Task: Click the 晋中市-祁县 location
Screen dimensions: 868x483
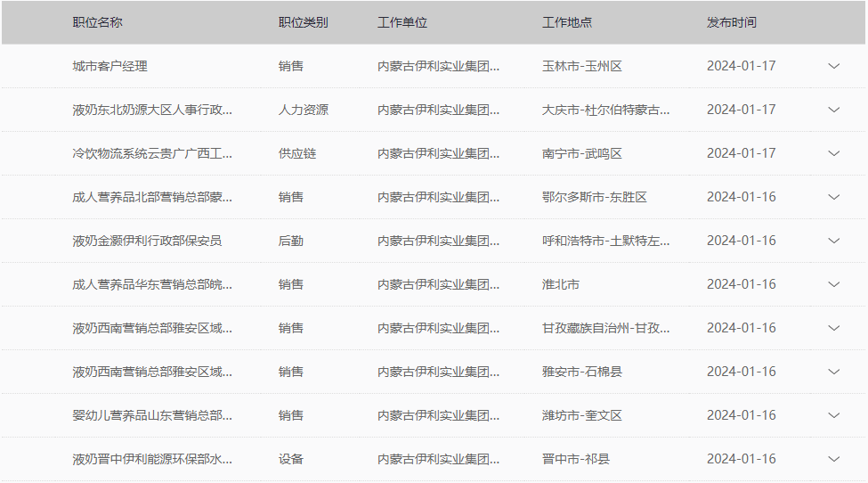Action: 576,459
